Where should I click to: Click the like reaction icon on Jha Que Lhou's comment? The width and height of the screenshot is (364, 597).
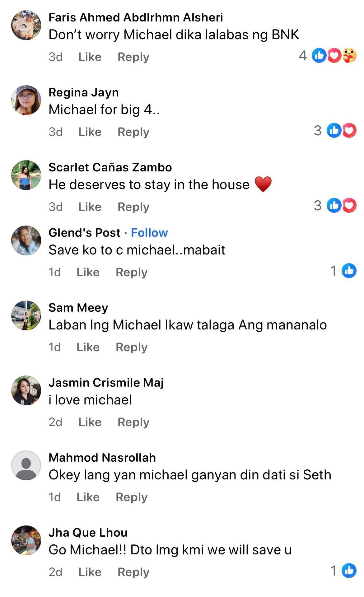(x=349, y=571)
